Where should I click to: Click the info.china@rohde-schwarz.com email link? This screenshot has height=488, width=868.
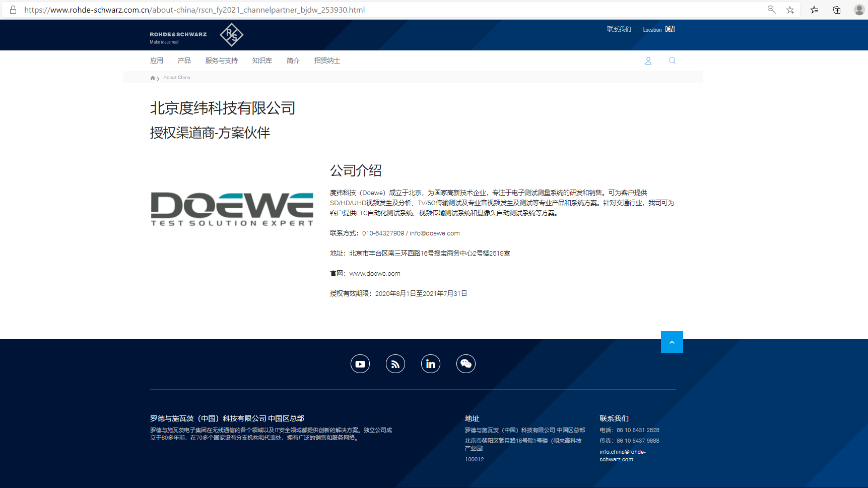pos(622,455)
